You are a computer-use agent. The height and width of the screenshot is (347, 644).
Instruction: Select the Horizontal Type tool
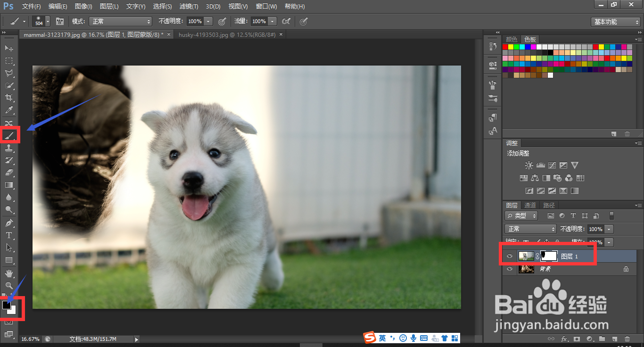tap(9, 235)
